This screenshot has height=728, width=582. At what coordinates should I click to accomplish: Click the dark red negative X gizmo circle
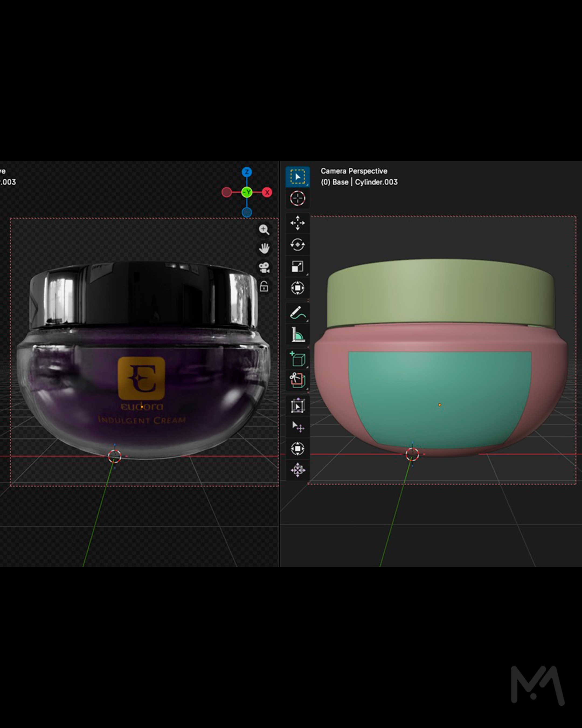(226, 193)
